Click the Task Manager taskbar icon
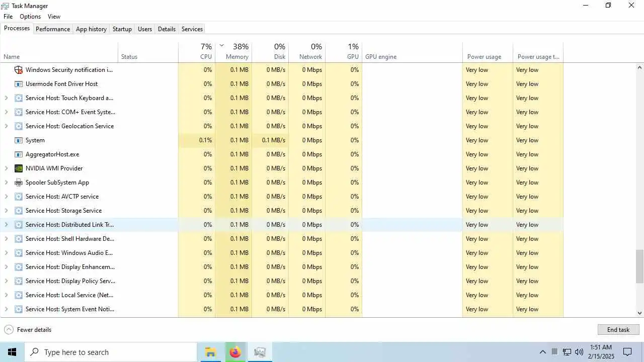The height and width of the screenshot is (362, 644). 260,352
